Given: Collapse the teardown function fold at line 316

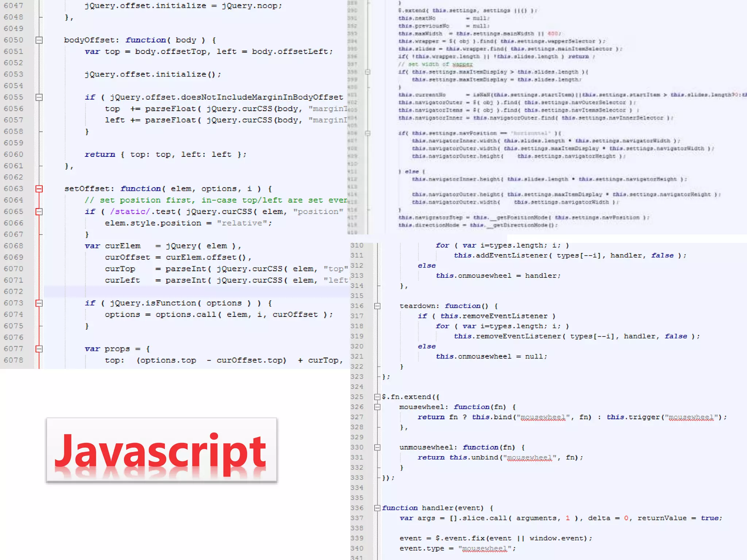Looking at the screenshot, I should 378,306.
